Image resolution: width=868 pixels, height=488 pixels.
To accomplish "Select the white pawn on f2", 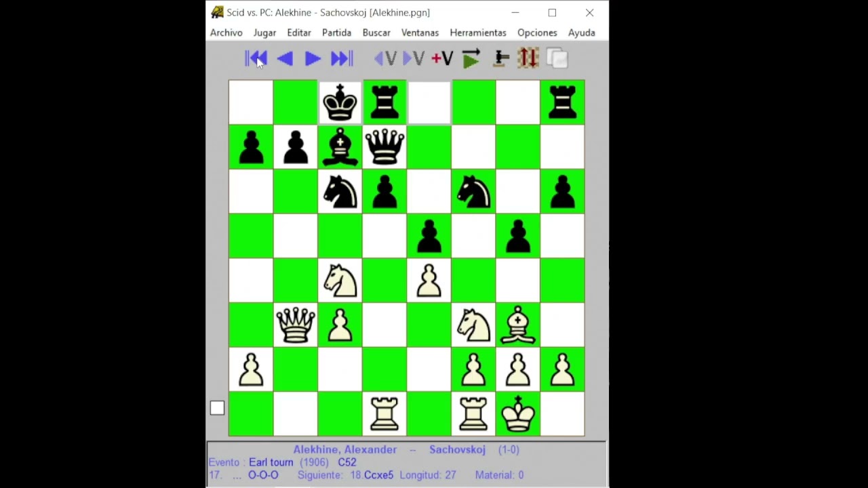I will [x=473, y=370].
